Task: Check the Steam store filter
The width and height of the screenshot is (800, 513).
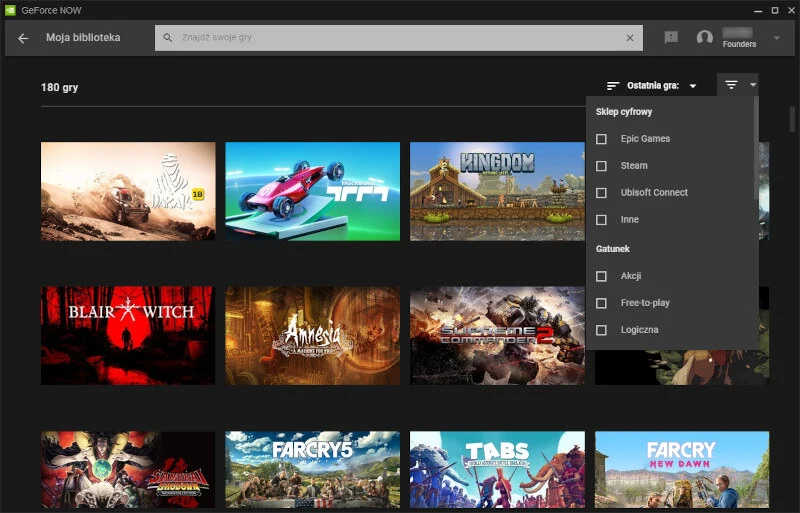Action: click(602, 166)
